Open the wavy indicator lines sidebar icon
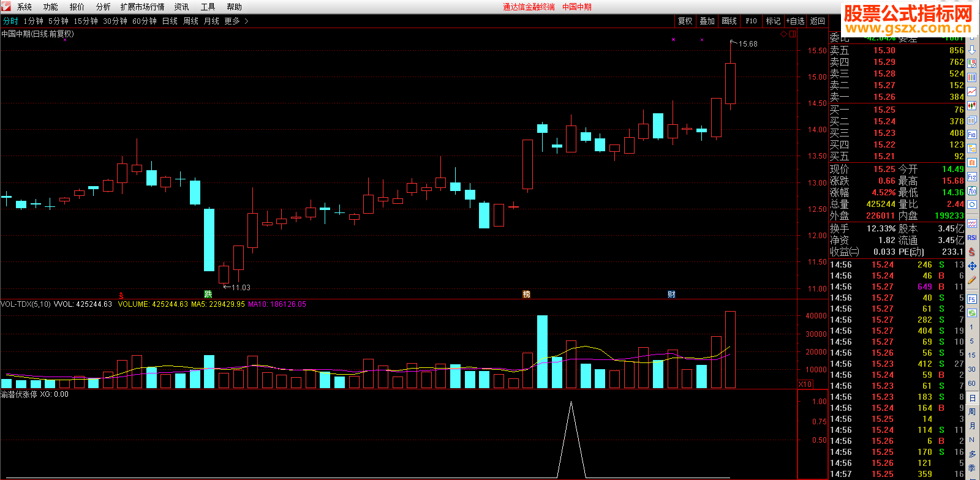Image resolution: width=980 pixels, height=480 pixels. click(x=972, y=223)
